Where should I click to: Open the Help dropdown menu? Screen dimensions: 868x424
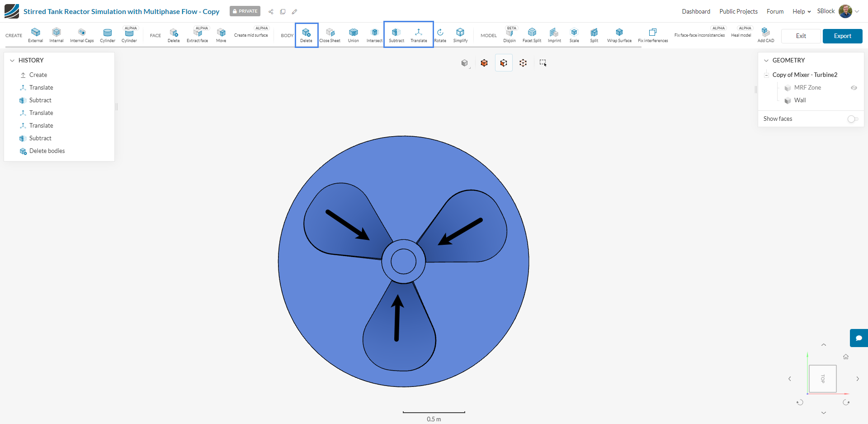coord(801,11)
